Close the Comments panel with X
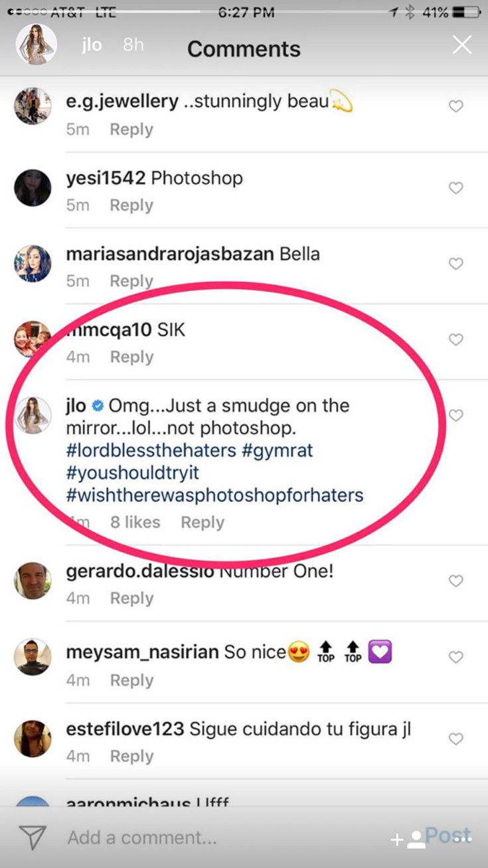 [461, 45]
